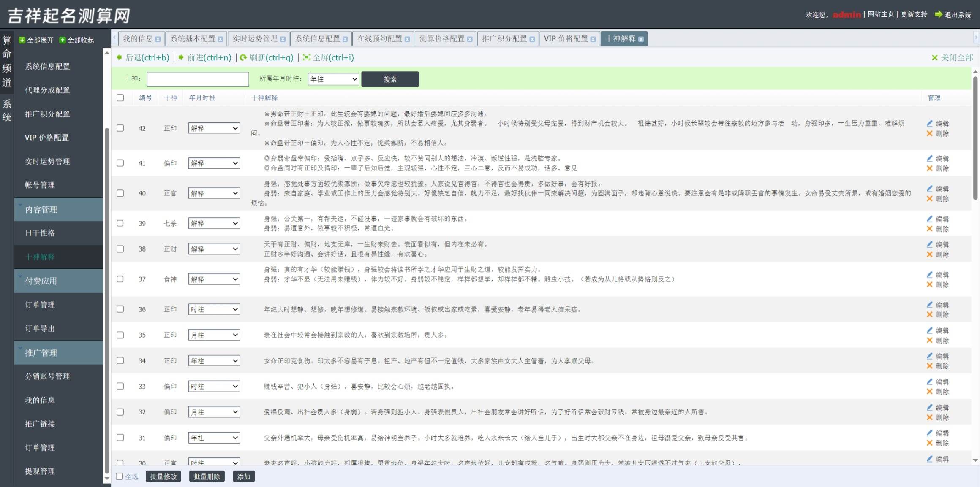Click the 后退 back arrow icon
Viewport: 980px width, 487px height.
(x=119, y=57)
